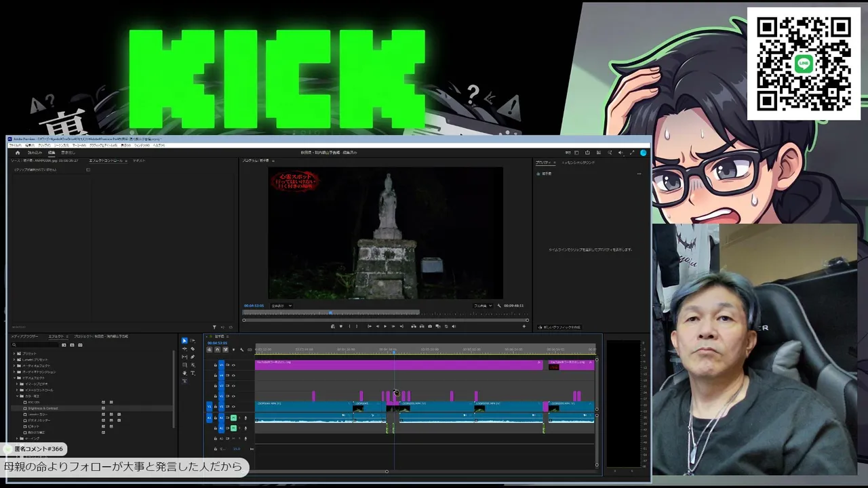Select the Hand tool

[x=184, y=373]
